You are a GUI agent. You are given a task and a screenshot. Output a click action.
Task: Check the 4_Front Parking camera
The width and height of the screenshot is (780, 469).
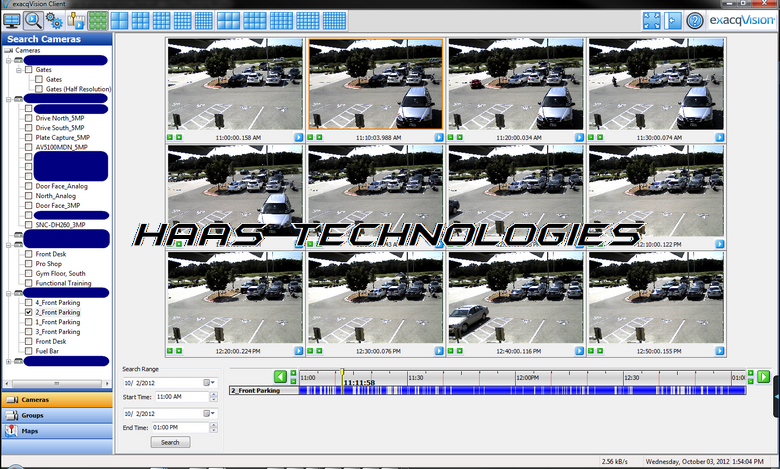[x=29, y=303]
